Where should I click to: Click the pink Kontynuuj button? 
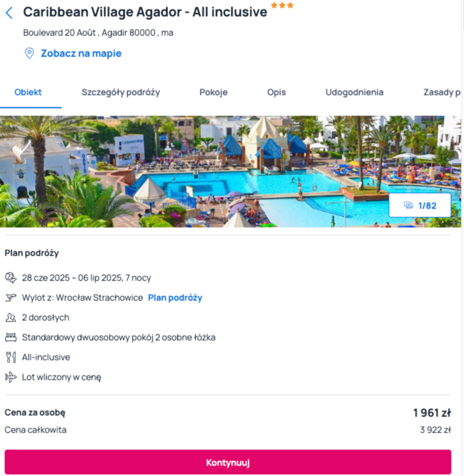pyautogui.click(x=228, y=462)
